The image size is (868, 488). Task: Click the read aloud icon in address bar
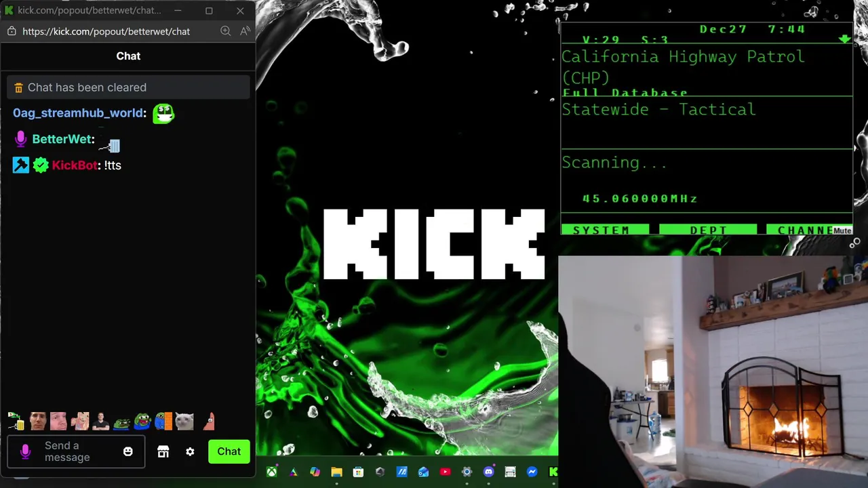tap(245, 31)
